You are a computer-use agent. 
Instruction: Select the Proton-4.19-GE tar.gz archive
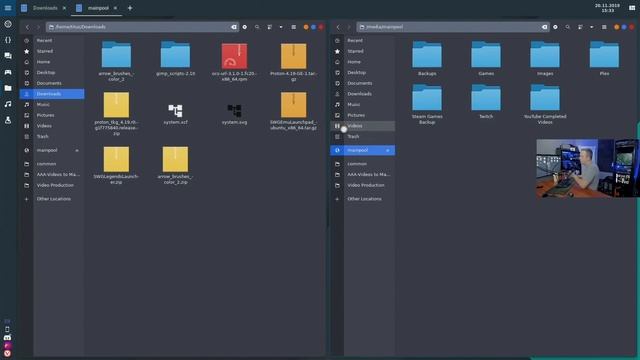293,61
